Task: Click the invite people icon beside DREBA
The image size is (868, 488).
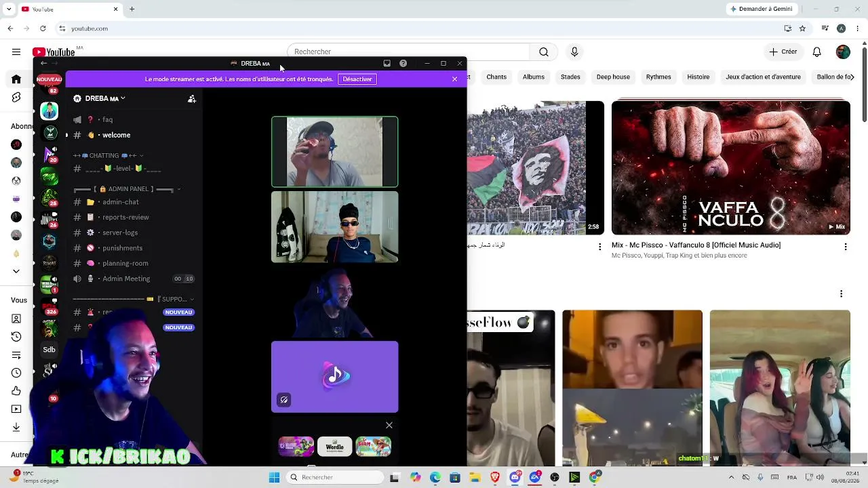Action: tap(192, 99)
